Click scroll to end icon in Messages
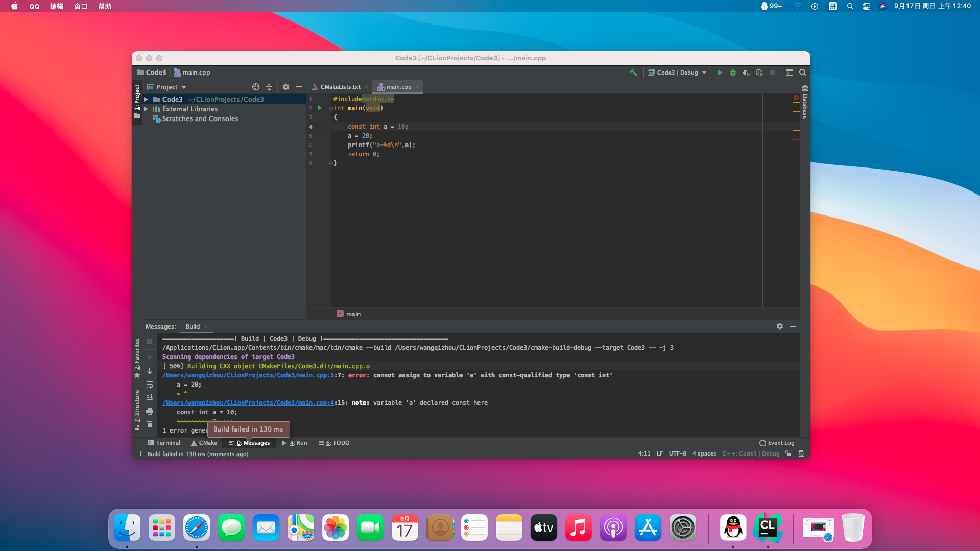Image resolution: width=980 pixels, height=551 pixels. click(150, 397)
